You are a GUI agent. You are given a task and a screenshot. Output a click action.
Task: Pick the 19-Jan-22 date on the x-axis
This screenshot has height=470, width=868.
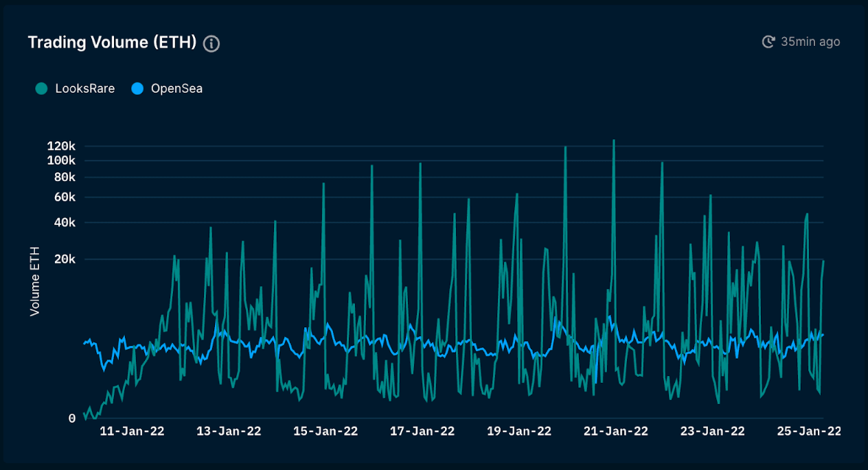(519, 432)
